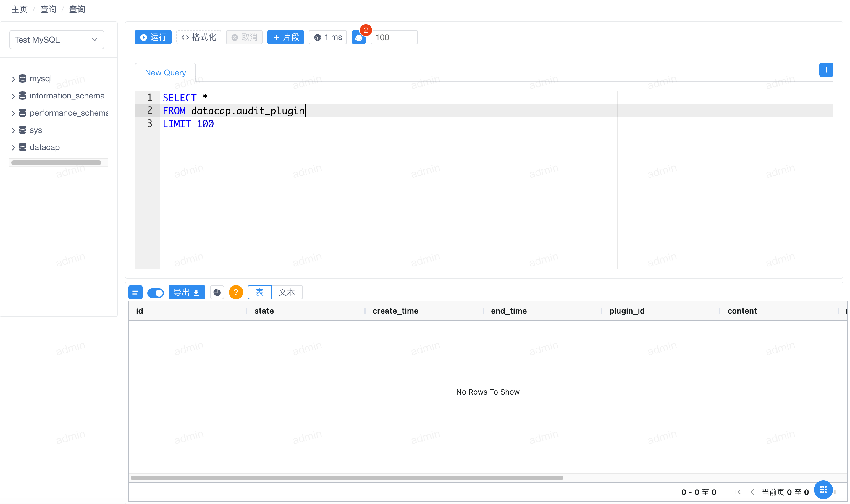Select the information_schema database icon
The width and height of the screenshot is (850, 504).
(x=22, y=96)
